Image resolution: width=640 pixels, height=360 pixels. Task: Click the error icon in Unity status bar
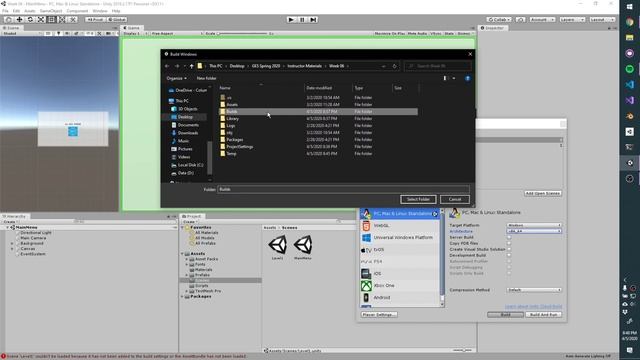[3, 356]
